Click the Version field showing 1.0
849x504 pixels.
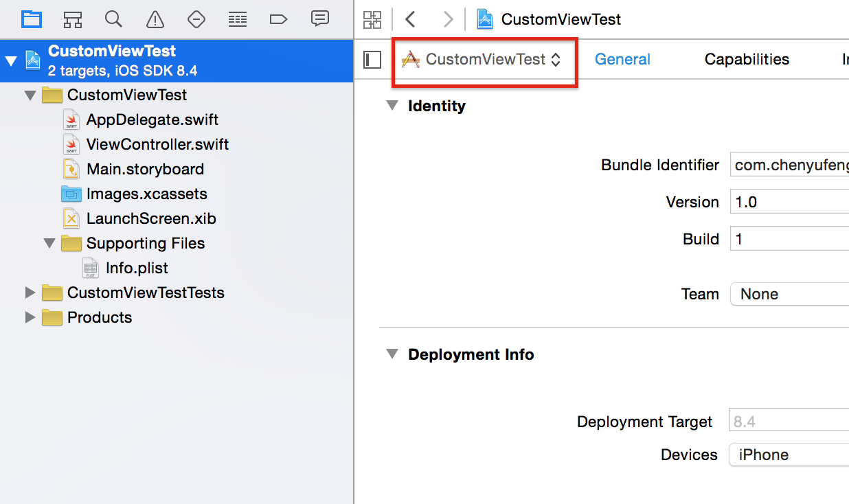(789, 202)
